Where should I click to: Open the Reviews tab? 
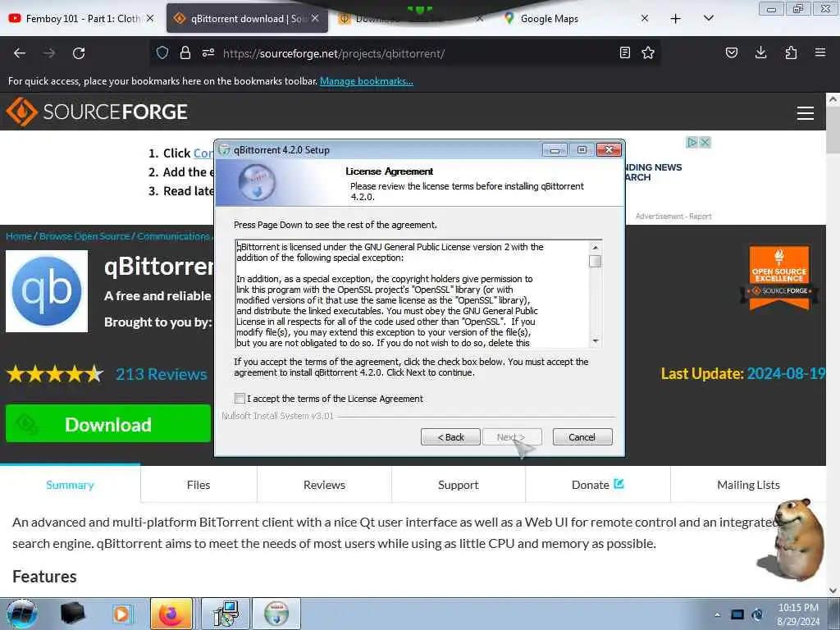324,485
